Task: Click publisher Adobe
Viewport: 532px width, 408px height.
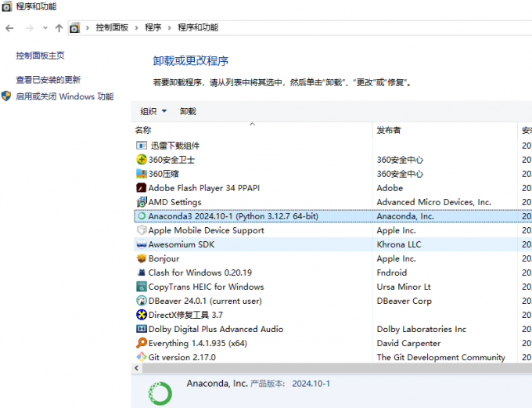Action: pyautogui.click(x=390, y=188)
